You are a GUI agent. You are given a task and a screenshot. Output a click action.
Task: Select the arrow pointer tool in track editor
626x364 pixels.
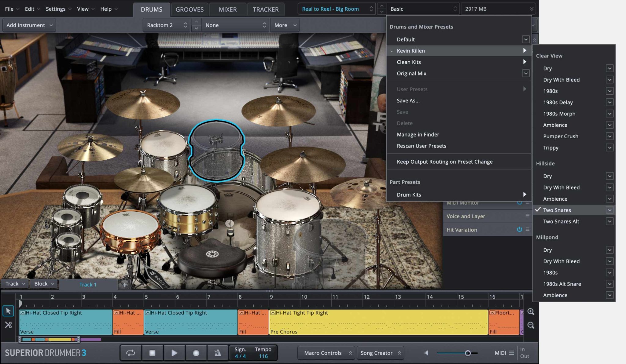[x=8, y=311]
